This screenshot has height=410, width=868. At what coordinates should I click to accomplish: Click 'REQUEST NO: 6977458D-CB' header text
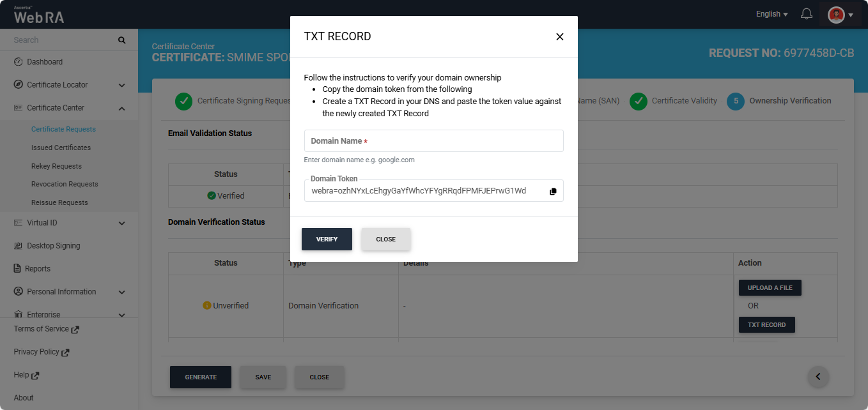pyautogui.click(x=781, y=53)
